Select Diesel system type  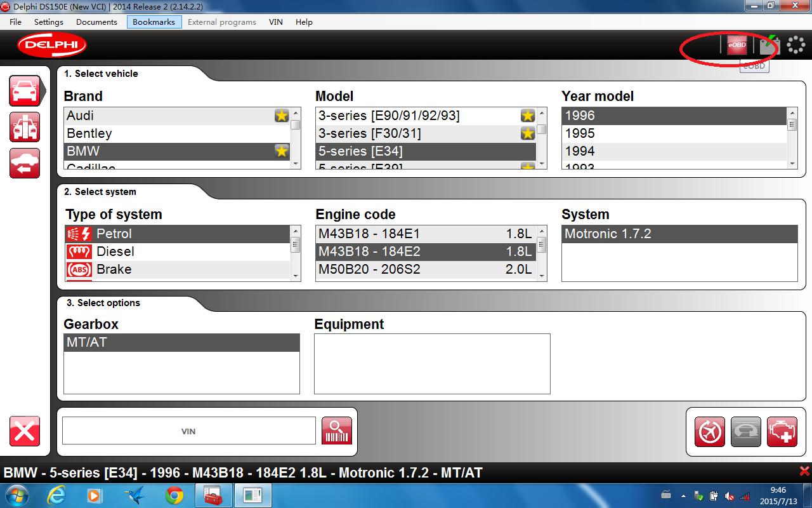tap(177, 251)
